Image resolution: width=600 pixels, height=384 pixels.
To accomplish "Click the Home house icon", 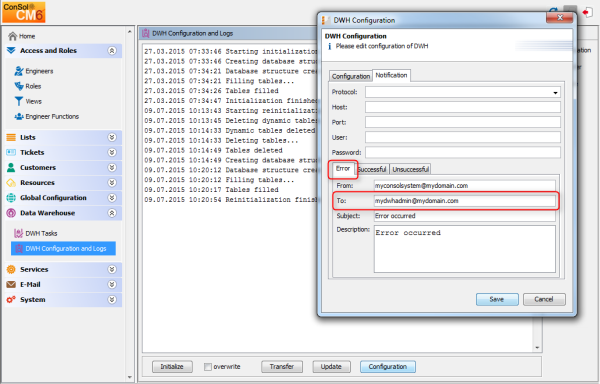I will tap(13, 36).
